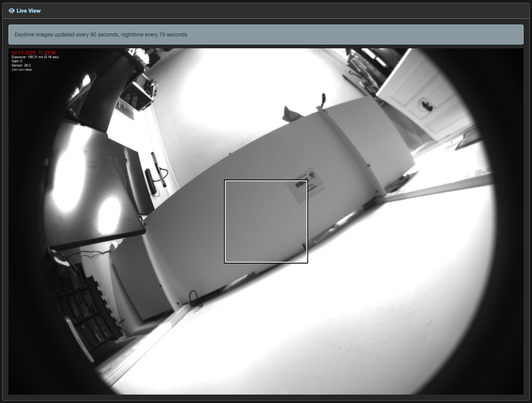Click the Live View panel title

click(x=28, y=11)
